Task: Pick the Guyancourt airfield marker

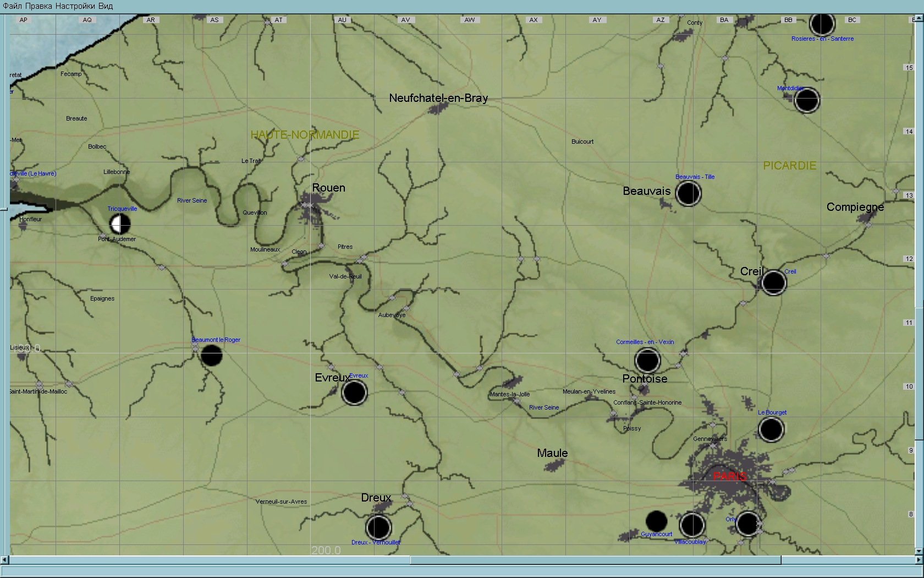Action: [656, 521]
